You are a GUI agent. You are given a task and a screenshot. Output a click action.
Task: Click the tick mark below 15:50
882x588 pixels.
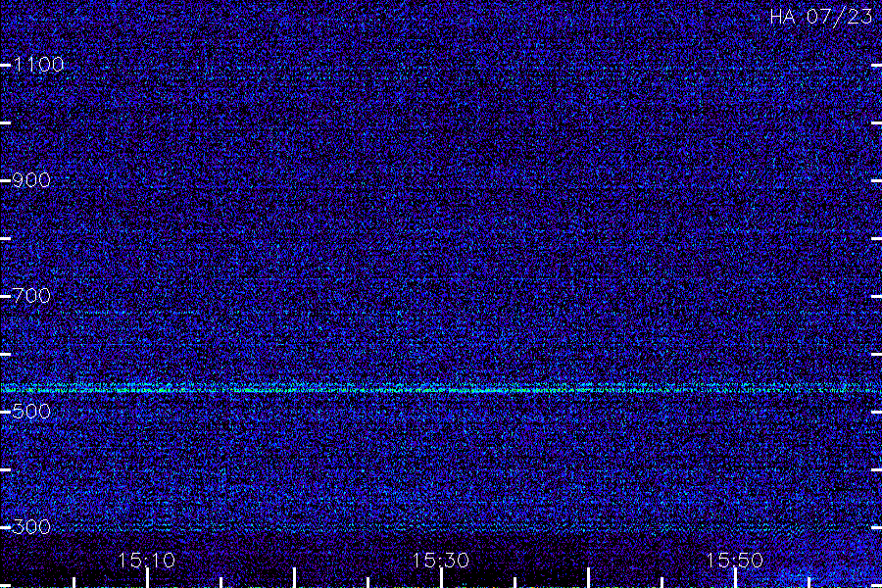tap(735, 578)
